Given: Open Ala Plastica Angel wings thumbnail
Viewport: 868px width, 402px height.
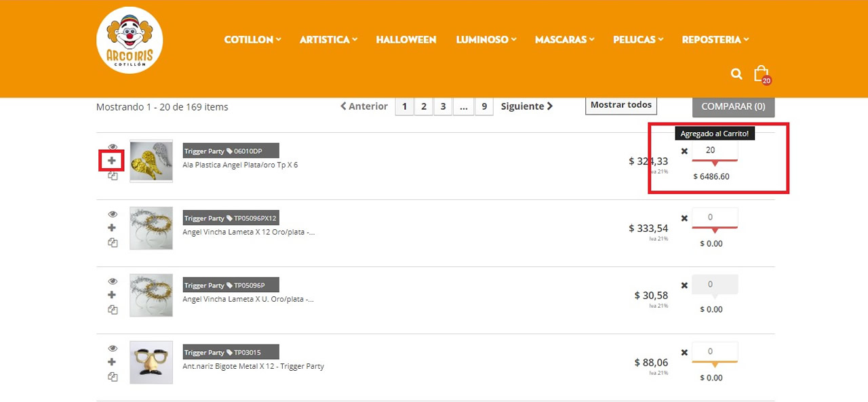Looking at the screenshot, I should [x=151, y=161].
